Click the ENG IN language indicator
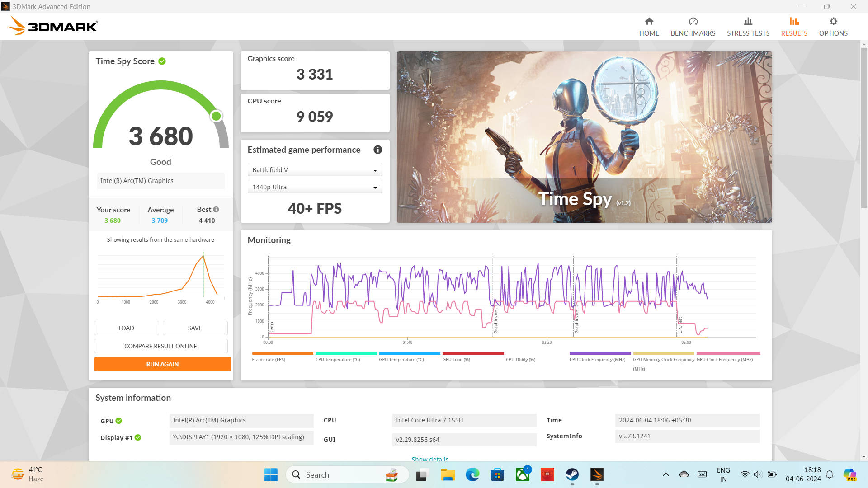The height and width of the screenshot is (488, 868). pyautogui.click(x=723, y=474)
